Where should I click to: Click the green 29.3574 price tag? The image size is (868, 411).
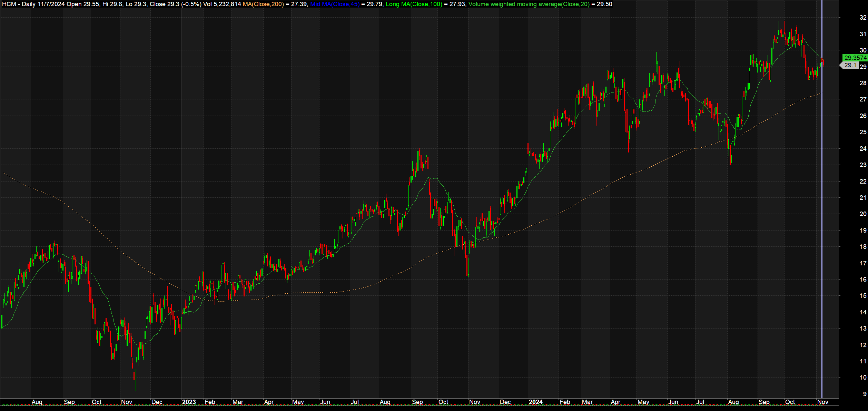pos(855,58)
